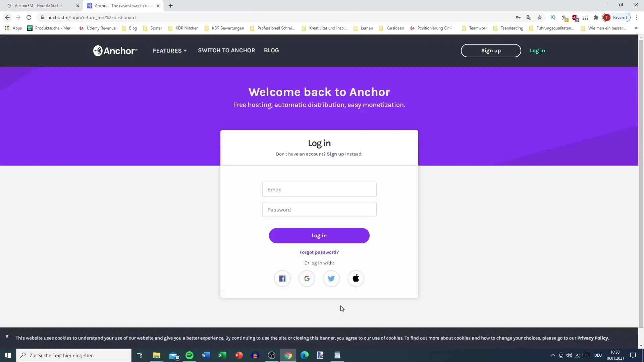Close the AnchorFM Google Suche tab
This screenshot has width=644, height=362.
coord(78,6)
